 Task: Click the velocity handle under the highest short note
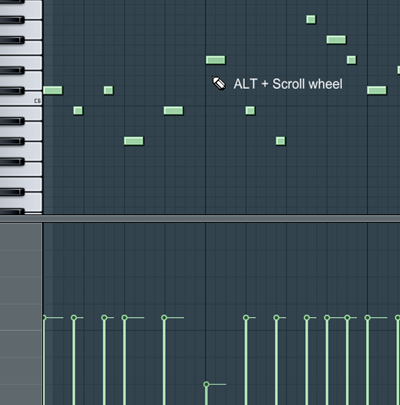307,318
